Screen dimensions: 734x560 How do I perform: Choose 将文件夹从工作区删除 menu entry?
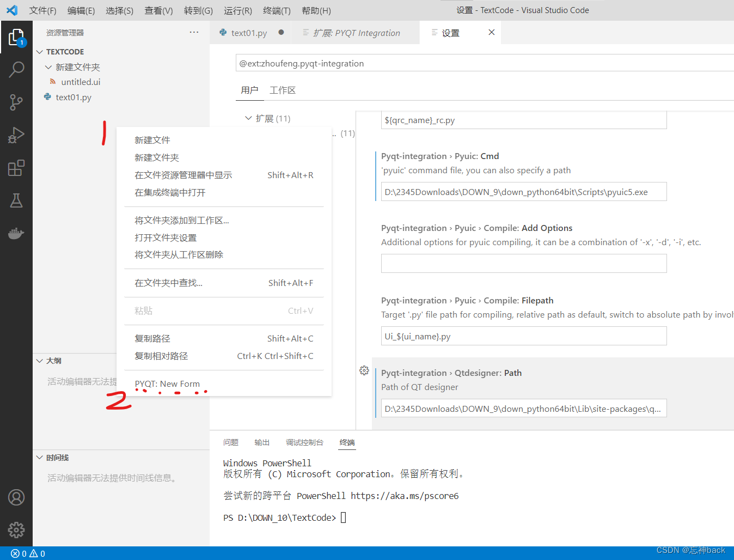224,254
